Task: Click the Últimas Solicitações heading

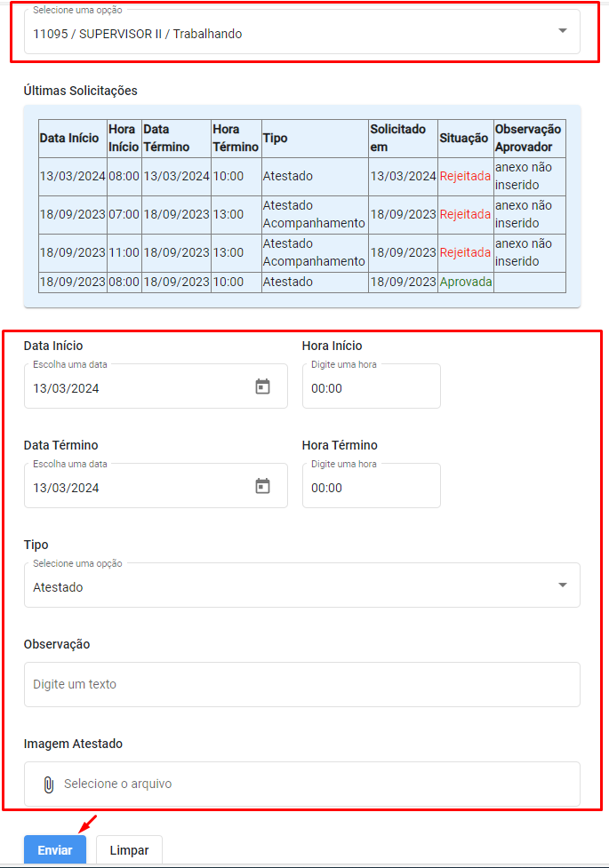Action: click(x=80, y=91)
